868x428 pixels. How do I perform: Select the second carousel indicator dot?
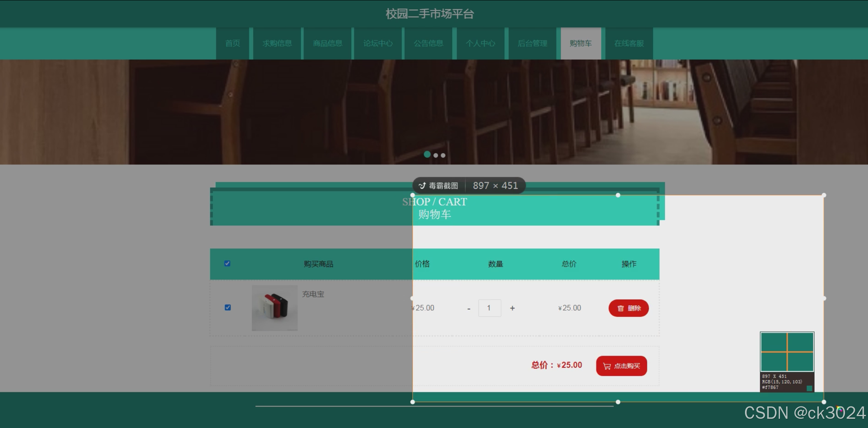click(x=436, y=155)
